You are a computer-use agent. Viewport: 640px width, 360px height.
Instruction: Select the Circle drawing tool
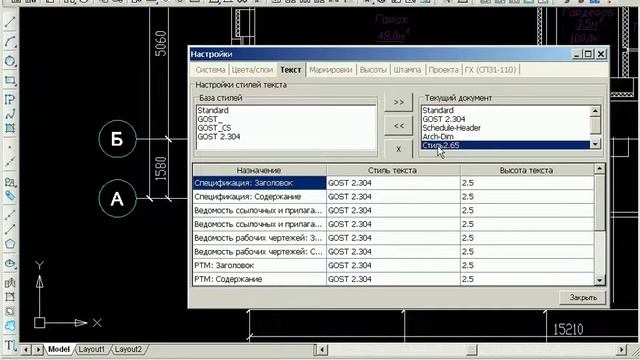tap(10, 61)
